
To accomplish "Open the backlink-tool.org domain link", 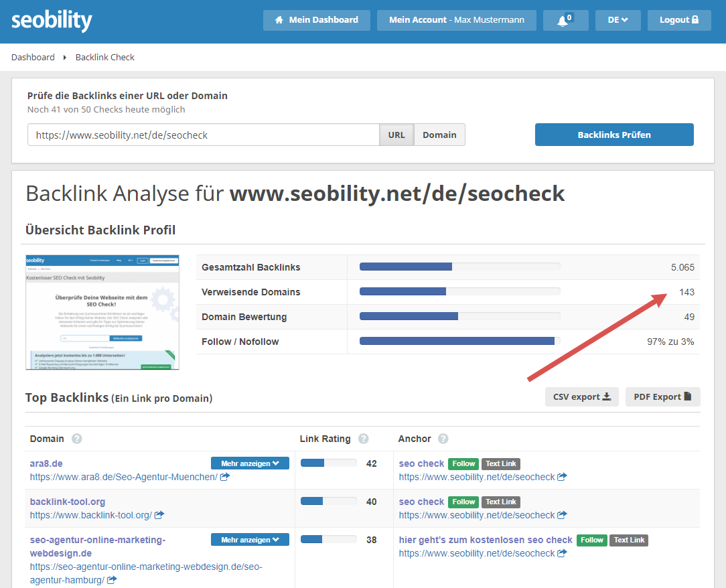I will (x=68, y=502).
